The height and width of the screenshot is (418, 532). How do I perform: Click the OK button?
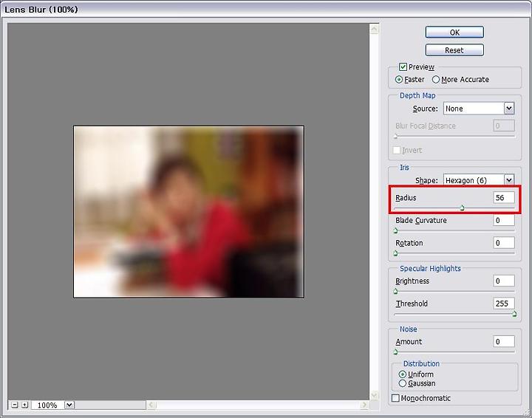[454, 32]
